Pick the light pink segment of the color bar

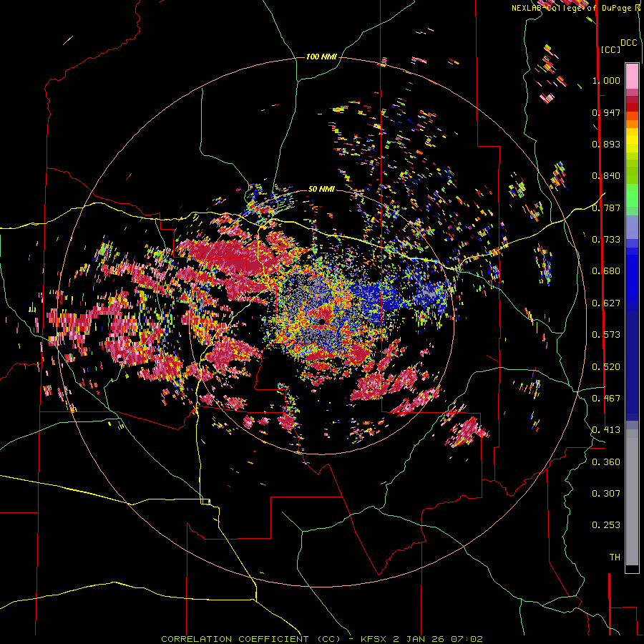coord(632,76)
